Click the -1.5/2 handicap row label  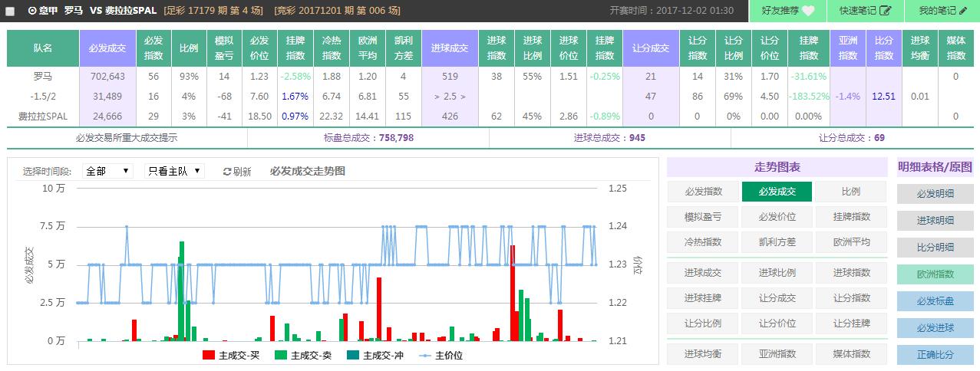tap(43, 96)
